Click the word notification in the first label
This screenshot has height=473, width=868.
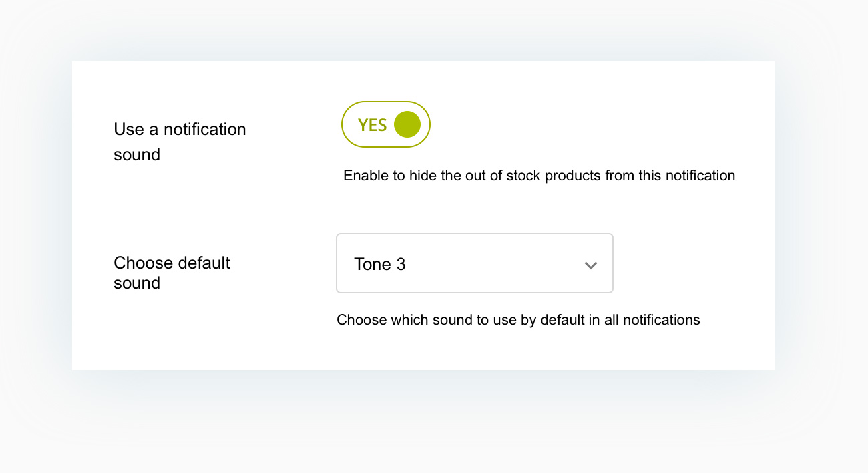pyautogui.click(x=204, y=129)
